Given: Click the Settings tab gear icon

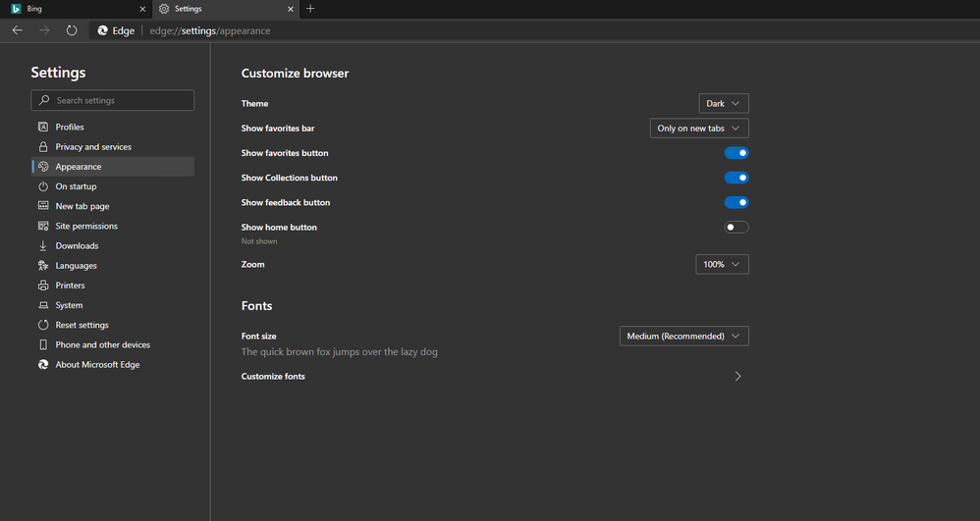Looking at the screenshot, I should [x=164, y=9].
